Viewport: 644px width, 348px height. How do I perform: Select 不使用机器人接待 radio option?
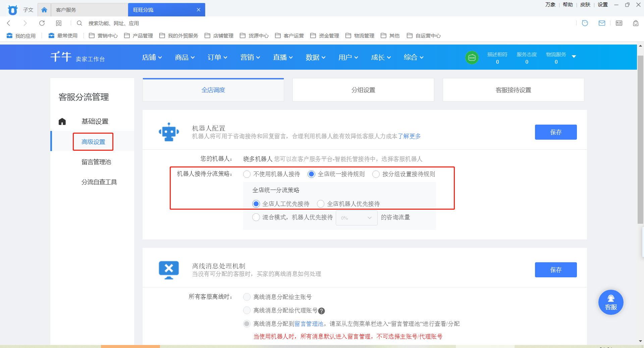[247, 174]
